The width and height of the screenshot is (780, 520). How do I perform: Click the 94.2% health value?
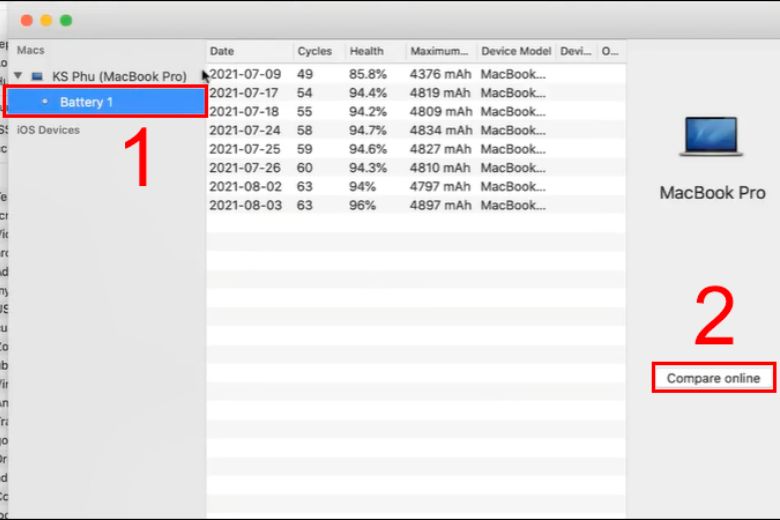pyautogui.click(x=368, y=111)
